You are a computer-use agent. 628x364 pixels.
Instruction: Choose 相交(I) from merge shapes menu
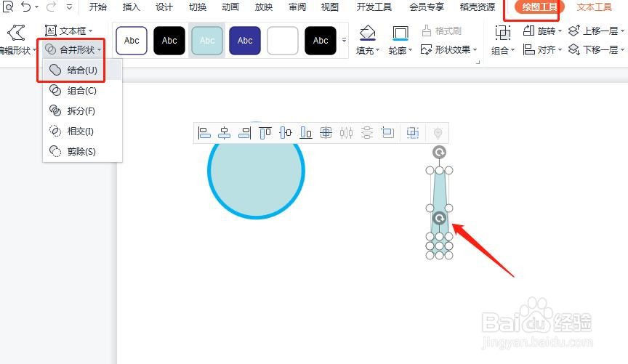pos(82,131)
